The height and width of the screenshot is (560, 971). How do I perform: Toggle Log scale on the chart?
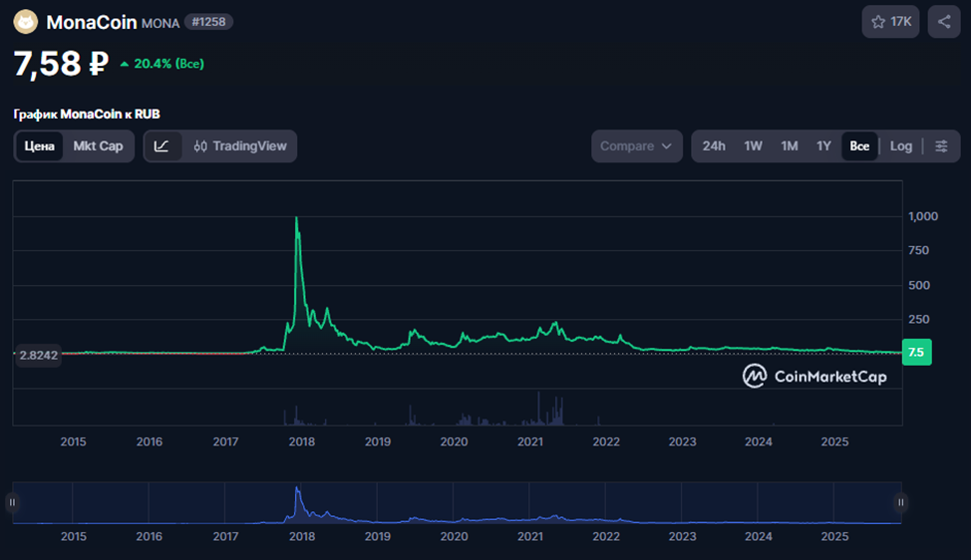tap(900, 146)
